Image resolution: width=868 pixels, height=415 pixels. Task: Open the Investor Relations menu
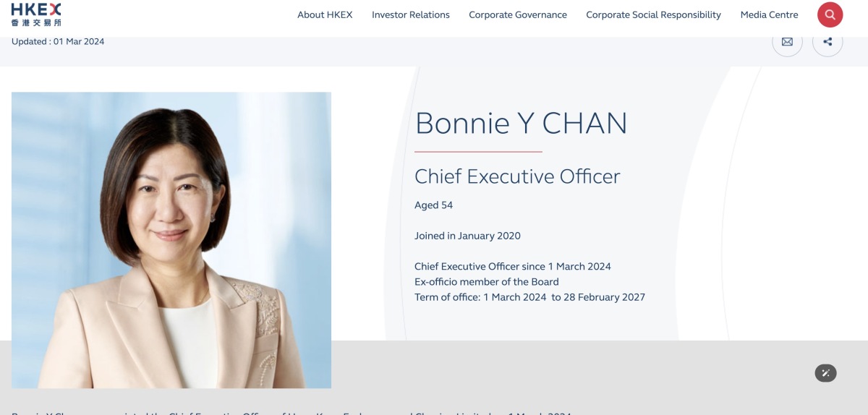pyautogui.click(x=410, y=14)
